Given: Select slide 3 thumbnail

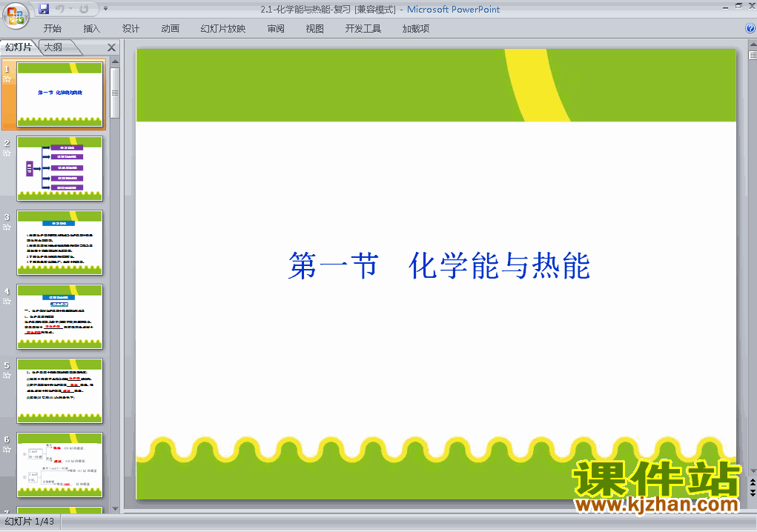Looking at the screenshot, I should (60, 242).
